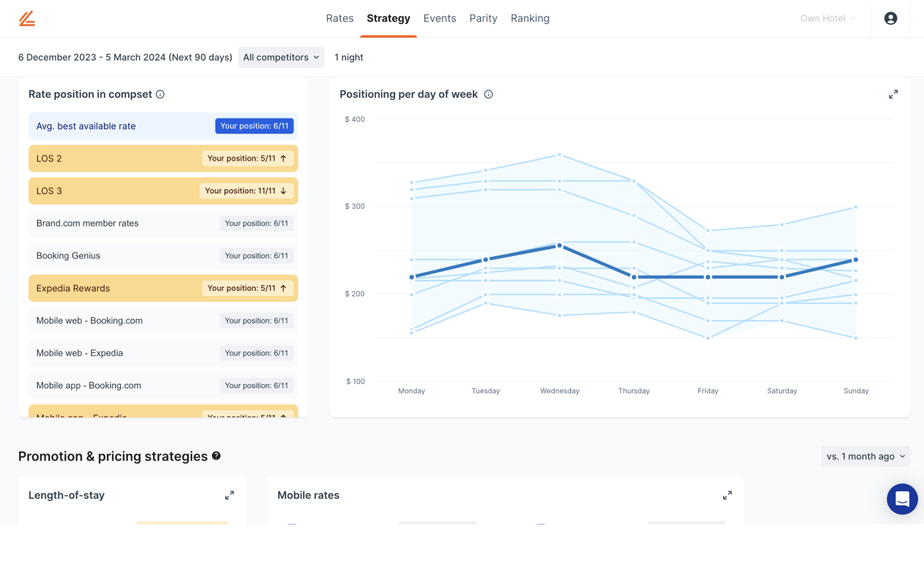924x578 pixels.
Task: Click the up arrow on LOS 2 row
Action: [283, 158]
